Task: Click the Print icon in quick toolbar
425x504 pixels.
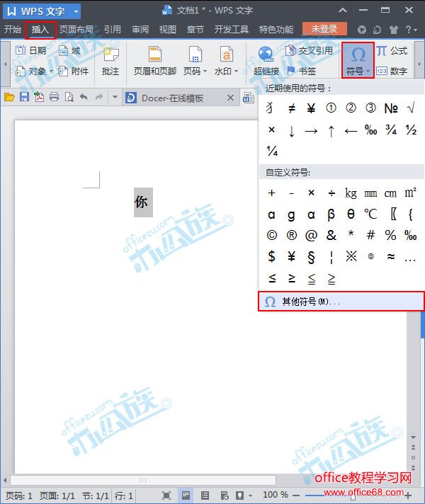Action: [x=54, y=97]
